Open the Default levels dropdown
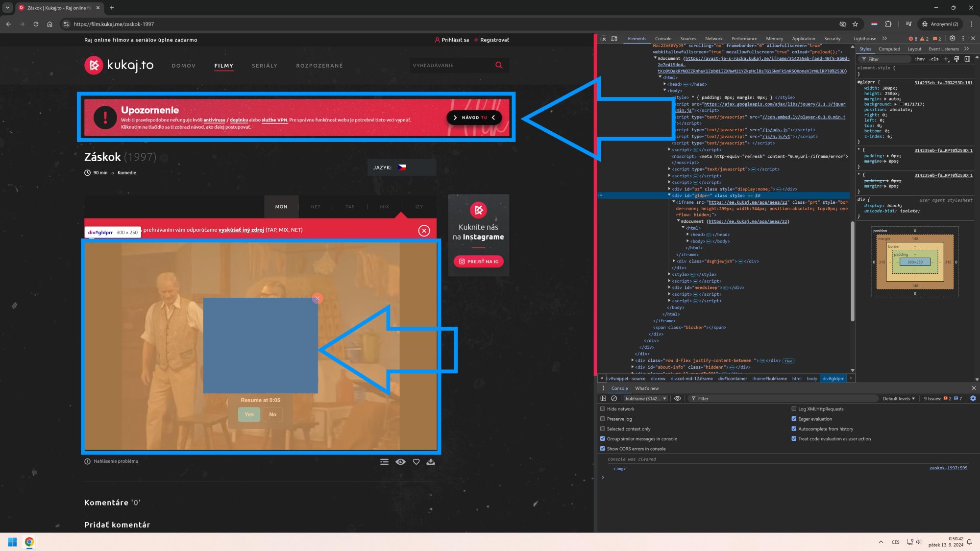 pyautogui.click(x=898, y=398)
